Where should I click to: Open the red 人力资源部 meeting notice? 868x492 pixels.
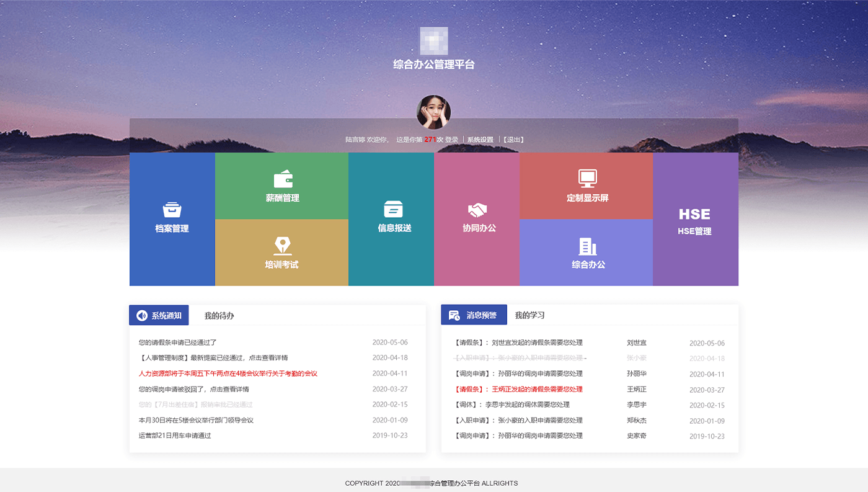228,373
